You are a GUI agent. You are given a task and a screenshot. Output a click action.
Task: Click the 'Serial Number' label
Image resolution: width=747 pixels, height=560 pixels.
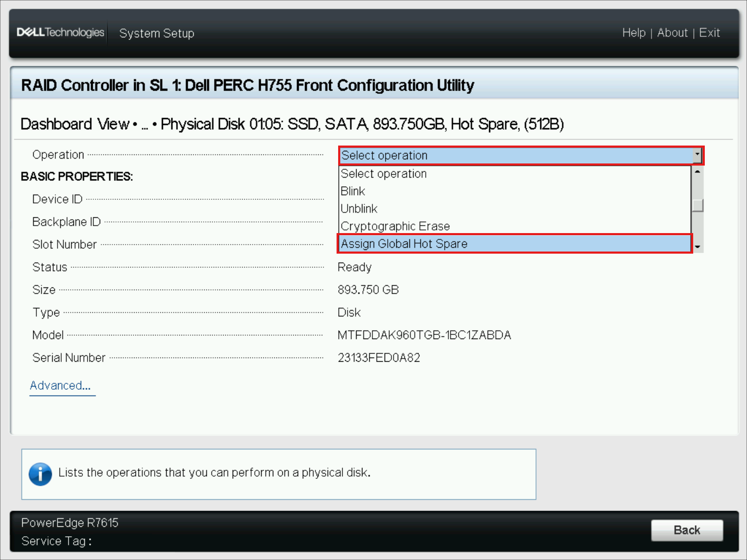tap(69, 358)
